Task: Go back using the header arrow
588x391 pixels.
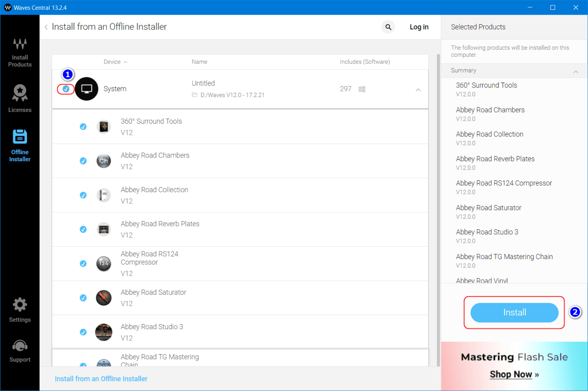Action: point(46,27)
